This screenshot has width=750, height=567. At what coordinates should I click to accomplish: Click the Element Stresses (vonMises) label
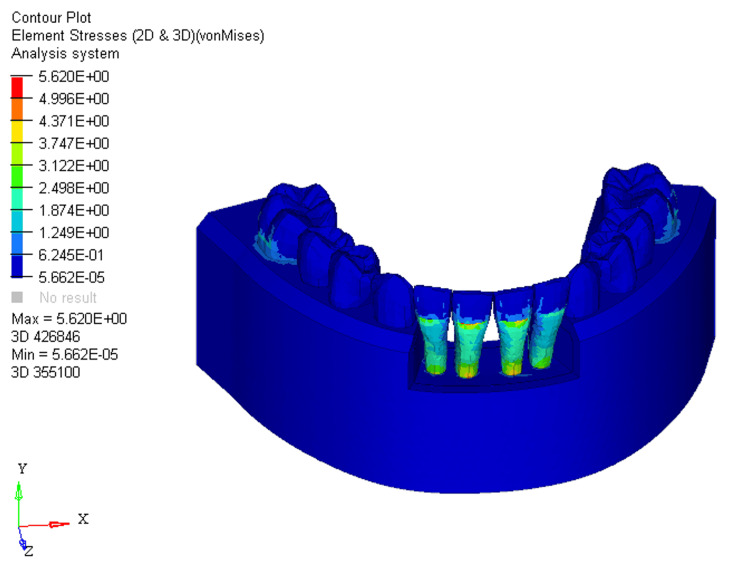pos(138,36)
